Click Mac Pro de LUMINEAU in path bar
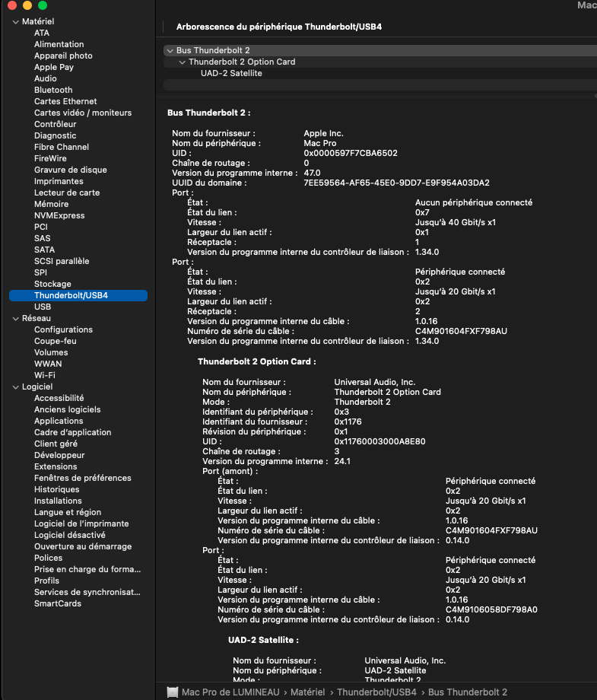597x700 pixels. tap(230, 692)
